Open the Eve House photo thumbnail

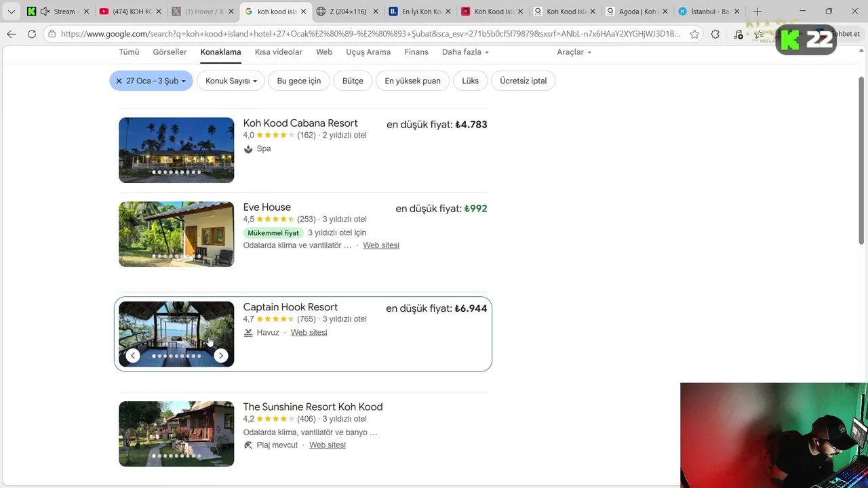click(176, 235)
